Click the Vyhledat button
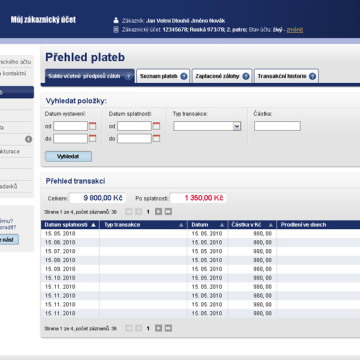This screenshot has height=360, width=360. (68, 156)
